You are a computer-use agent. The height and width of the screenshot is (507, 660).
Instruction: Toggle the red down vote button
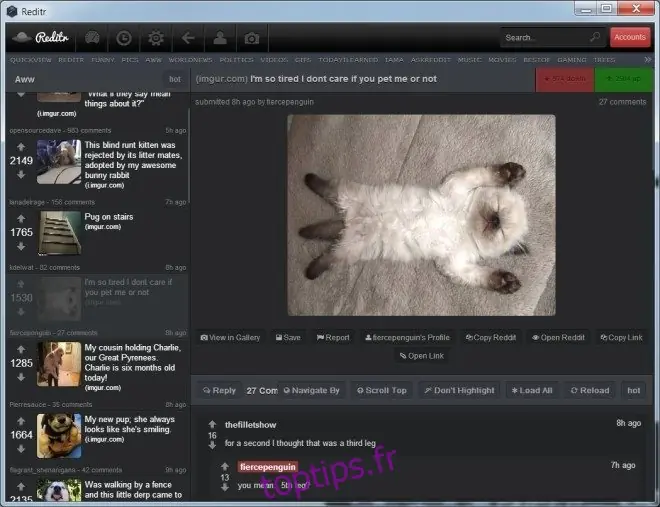coord(565,79)
